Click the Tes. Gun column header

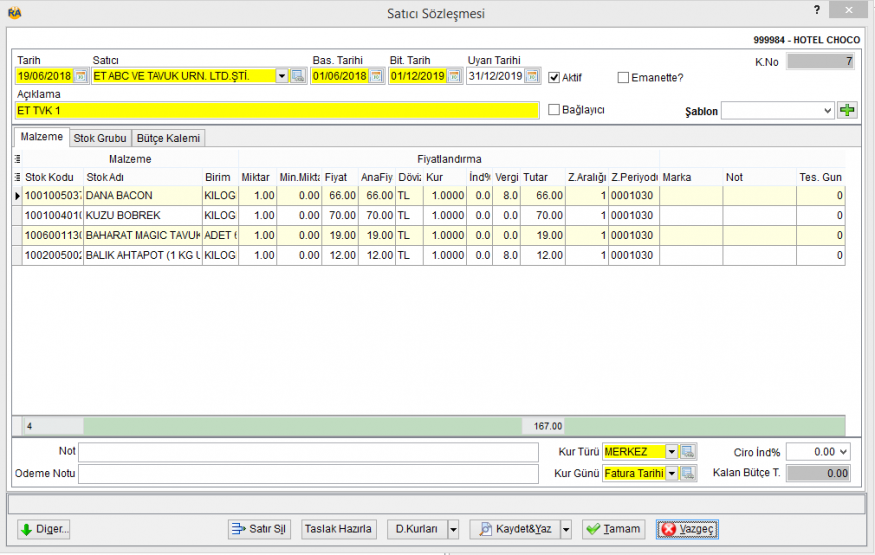coord(820,177)
